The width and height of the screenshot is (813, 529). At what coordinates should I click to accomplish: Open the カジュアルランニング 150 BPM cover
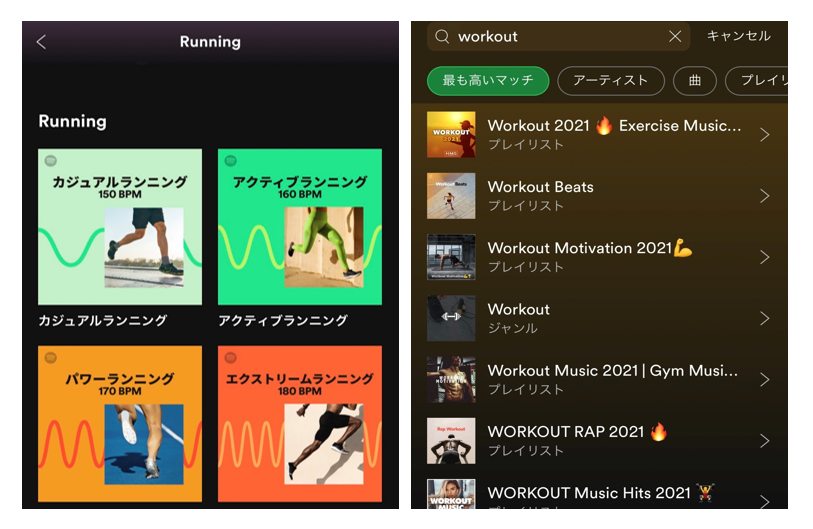(120, 227)
